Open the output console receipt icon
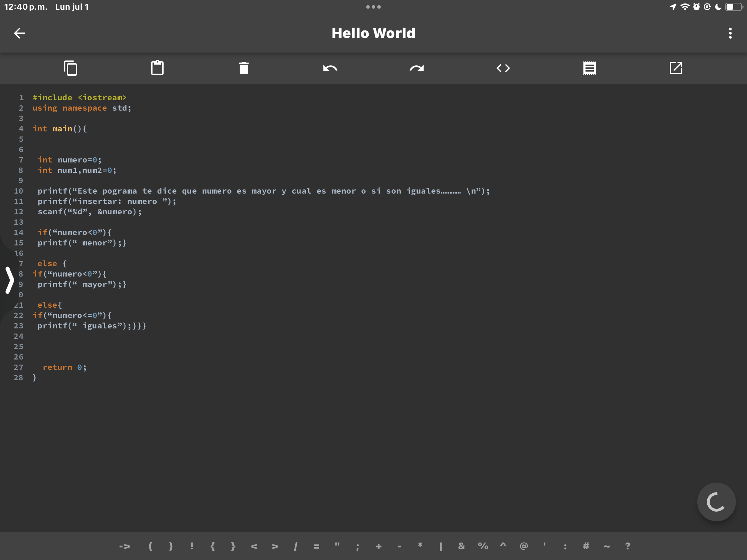The width and height of the screenshot is (747, 560). (x=589, y=68)
